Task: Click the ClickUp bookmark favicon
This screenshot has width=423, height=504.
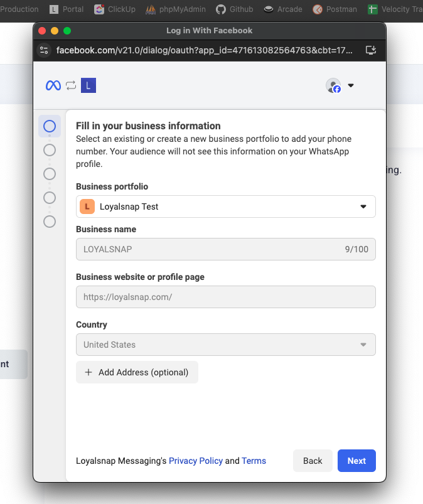Action: [99, 9]
